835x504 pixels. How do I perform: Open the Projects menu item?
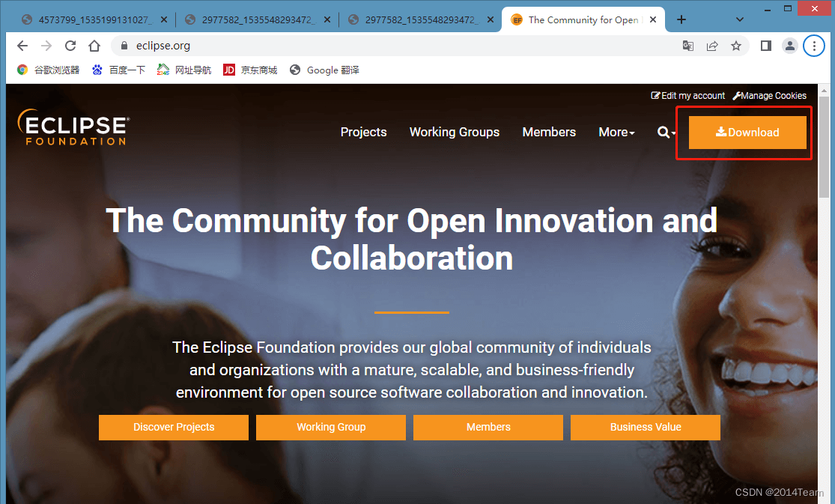(363, 132)
